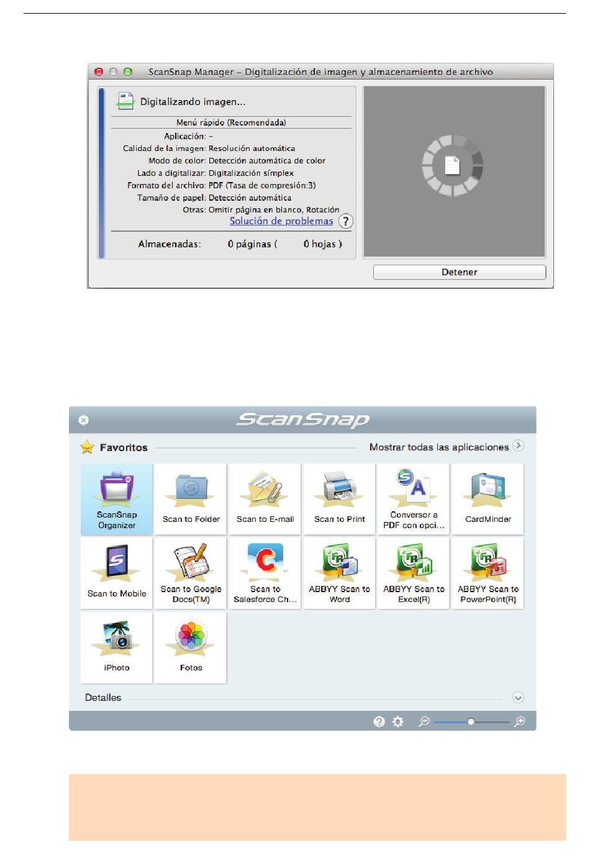The width and height of the screenshot is (590, 868).
Task: Open iPhoto application icon
Action: tap(117, 647)
